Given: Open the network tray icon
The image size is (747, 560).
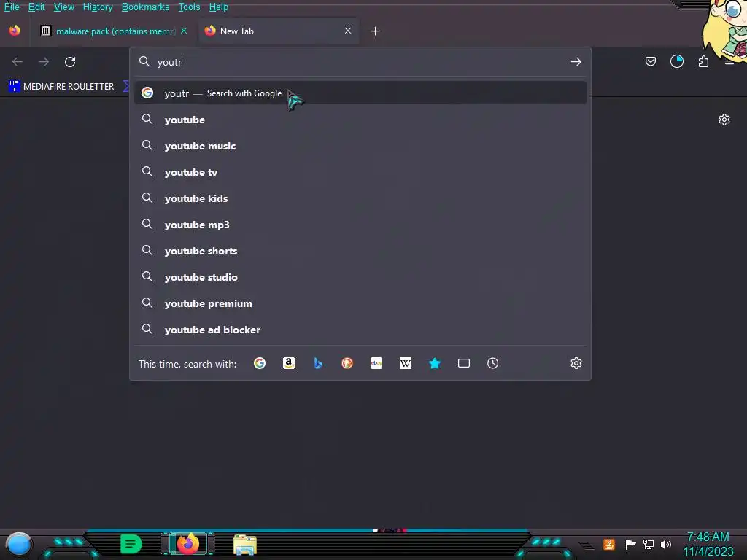Looking at the screenshot, I should click(x=649, y=544).
